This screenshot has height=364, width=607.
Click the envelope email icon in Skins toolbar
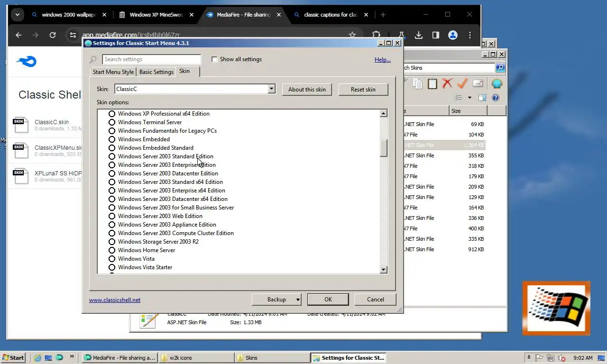(478, 84)
